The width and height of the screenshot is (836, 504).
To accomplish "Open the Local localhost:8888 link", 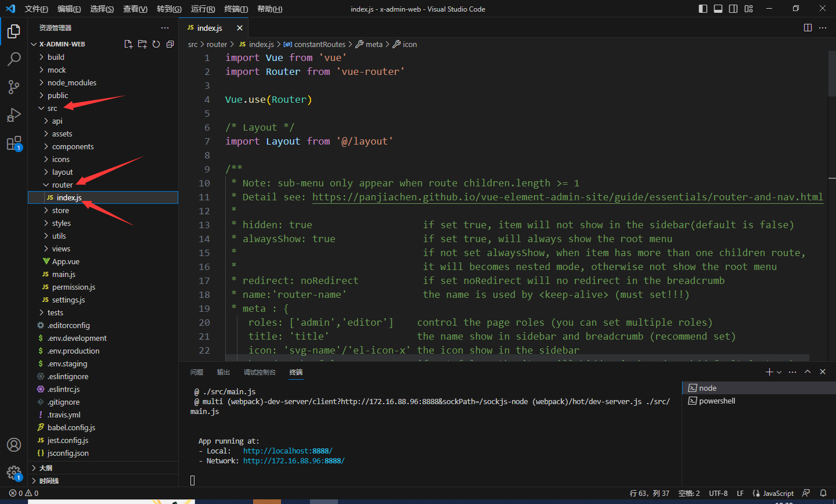I will [288, 451].
